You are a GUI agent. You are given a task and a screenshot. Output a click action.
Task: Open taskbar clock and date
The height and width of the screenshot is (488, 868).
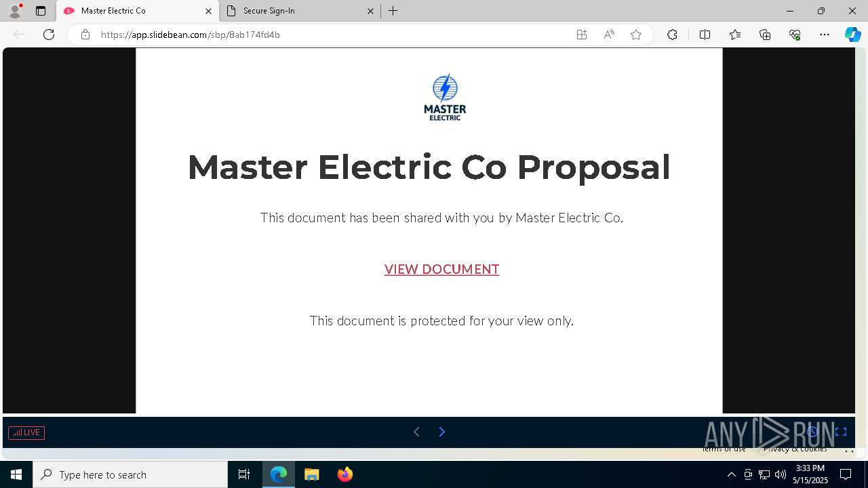pos(810,474)
